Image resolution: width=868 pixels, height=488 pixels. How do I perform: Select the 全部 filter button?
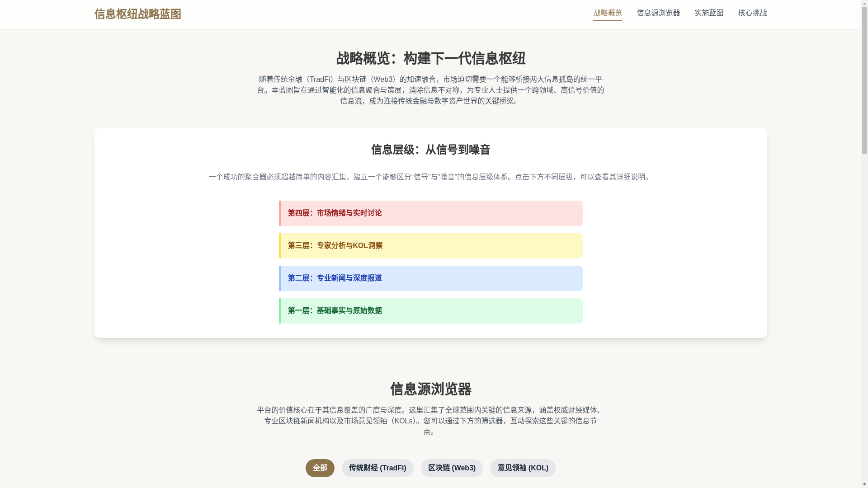coord(320,468)
